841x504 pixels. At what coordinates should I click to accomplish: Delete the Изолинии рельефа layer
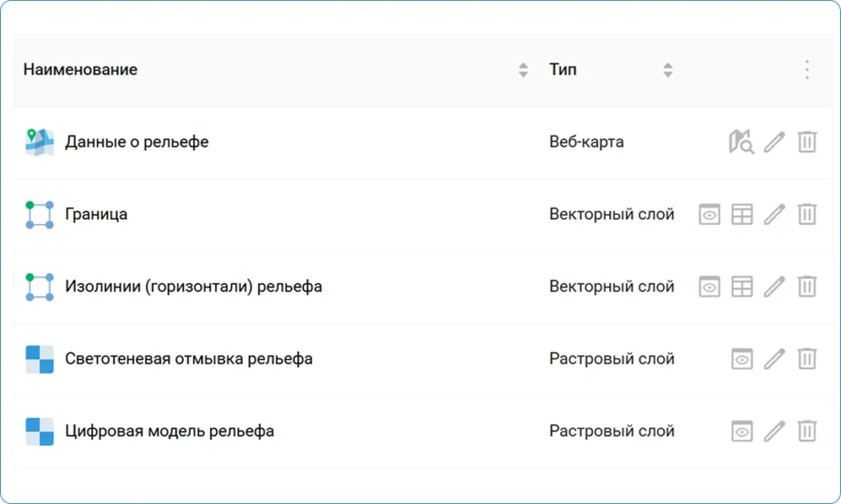[807, 286]
